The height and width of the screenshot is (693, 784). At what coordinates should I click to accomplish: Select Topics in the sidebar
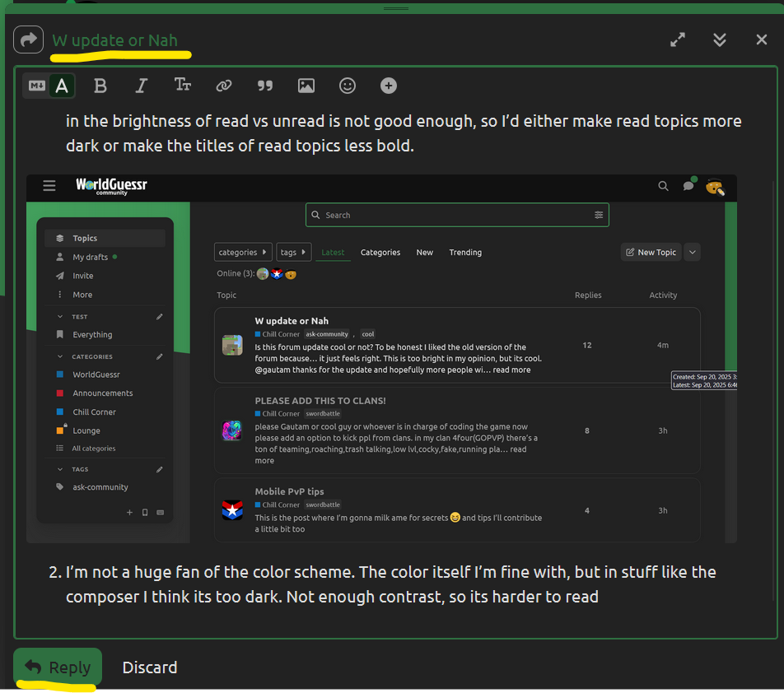pos(105,239)
